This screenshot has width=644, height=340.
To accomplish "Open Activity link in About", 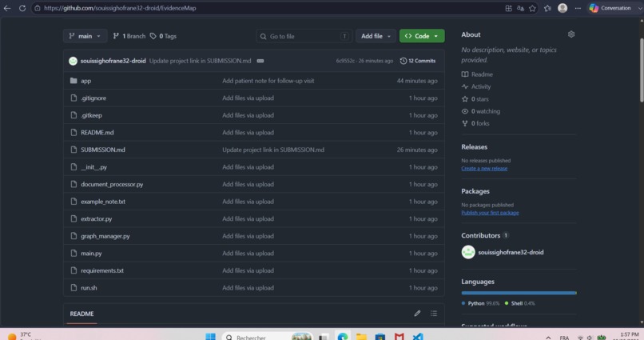I will 476,86.
